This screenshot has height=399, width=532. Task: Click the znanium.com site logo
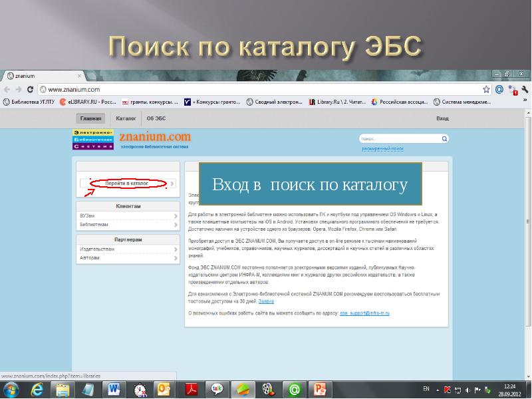pyautogui.click(x=154, y=138)
